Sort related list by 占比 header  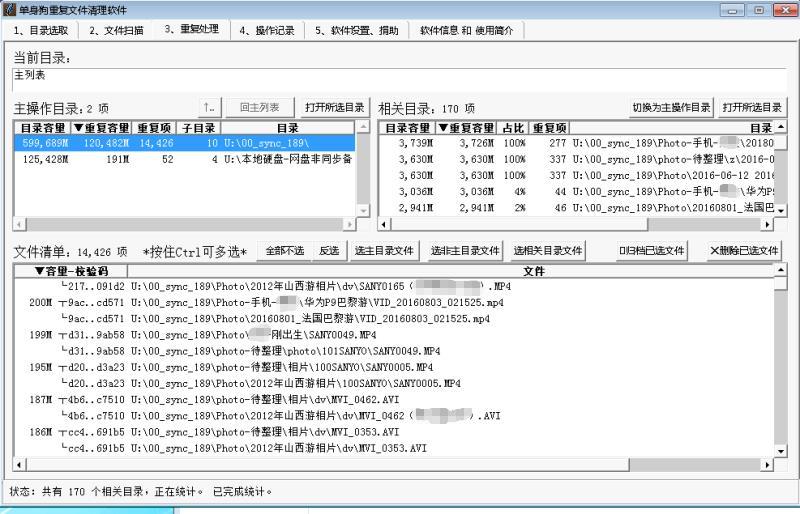point(513,128)
